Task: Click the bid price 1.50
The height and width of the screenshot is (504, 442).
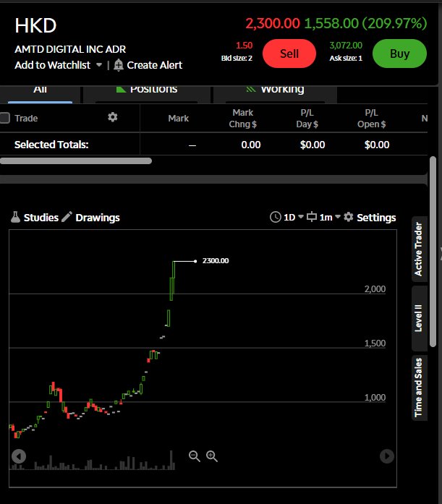Action: coord(244,46)
